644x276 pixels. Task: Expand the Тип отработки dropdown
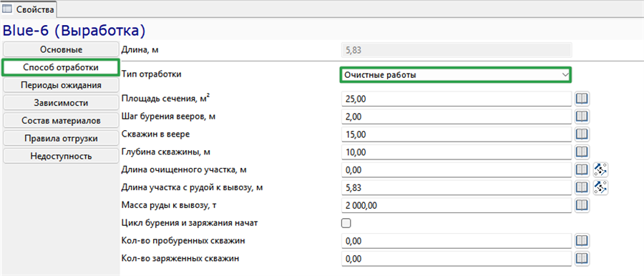tap(456, 75)
